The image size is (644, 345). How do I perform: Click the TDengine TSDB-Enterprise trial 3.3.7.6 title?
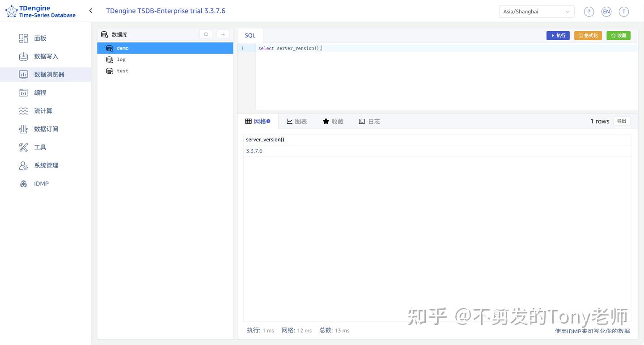pos(165,11)
